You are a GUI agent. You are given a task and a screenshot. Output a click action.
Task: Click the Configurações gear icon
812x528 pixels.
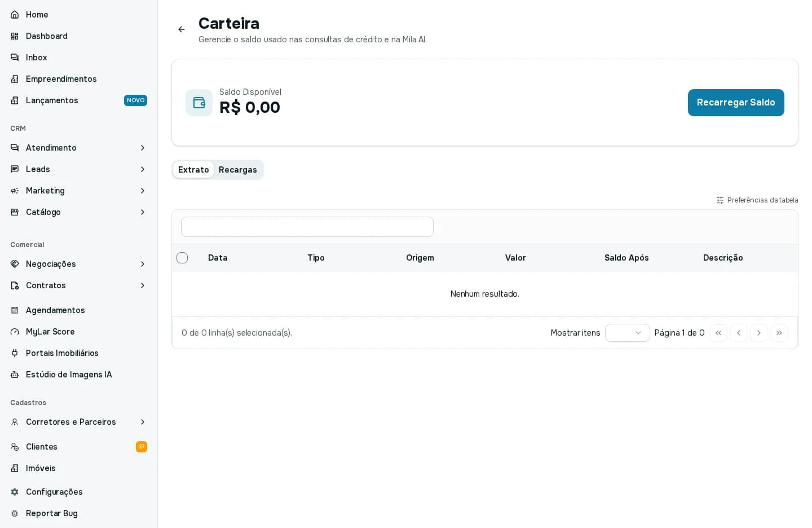(x=15, y=492)
